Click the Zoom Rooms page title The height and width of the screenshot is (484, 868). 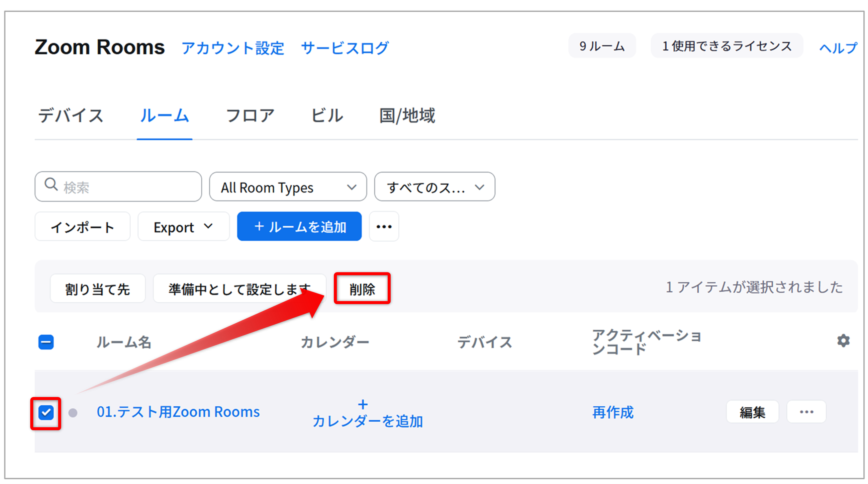click(100, 47)
